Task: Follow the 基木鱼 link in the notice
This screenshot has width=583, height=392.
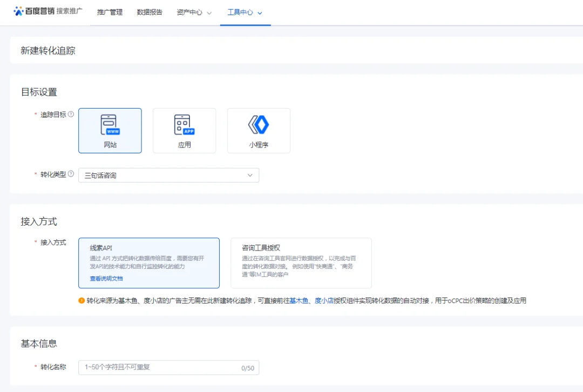Action: (x=299, y=301)
